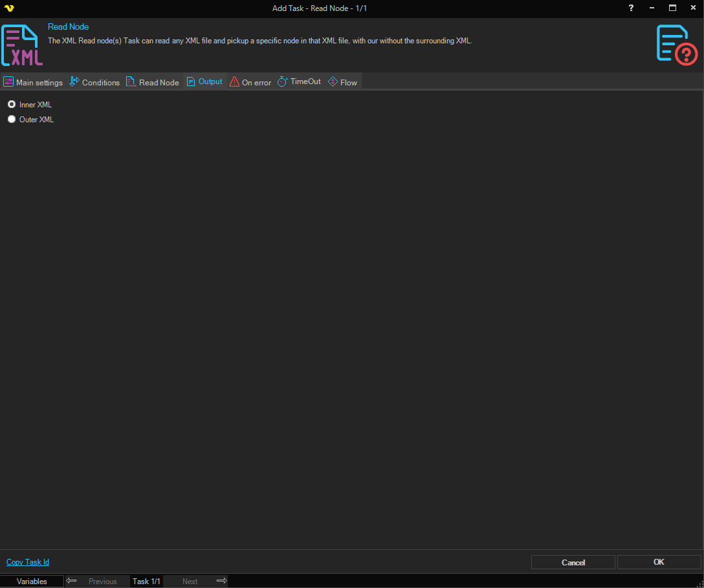This screenshot has height=588, width=704.
Task: Click the Flow diamond icon
Action: point(333,82)
